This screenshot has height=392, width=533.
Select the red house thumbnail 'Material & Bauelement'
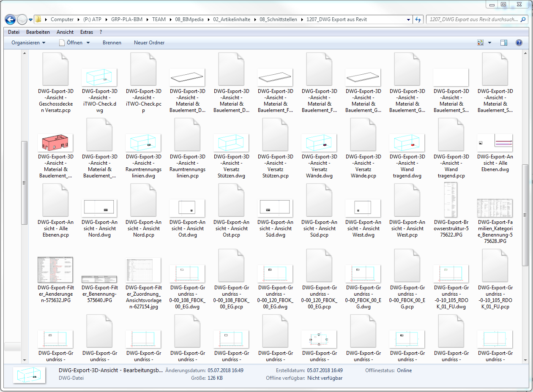click(55, 142)
